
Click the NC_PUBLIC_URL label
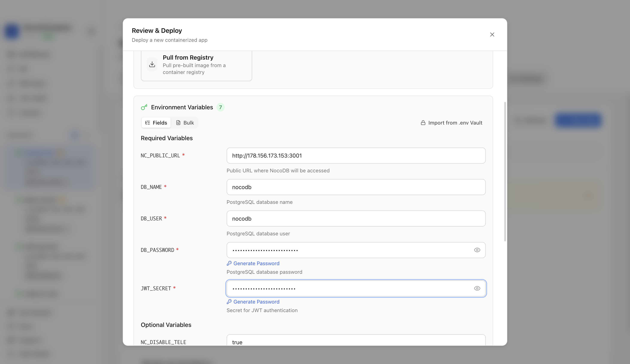pos(161,155)
